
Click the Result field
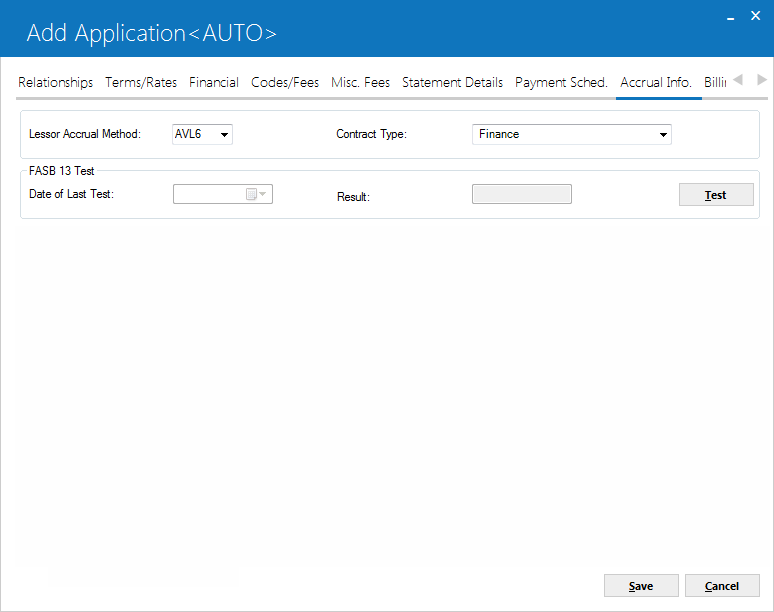[522, 194]
